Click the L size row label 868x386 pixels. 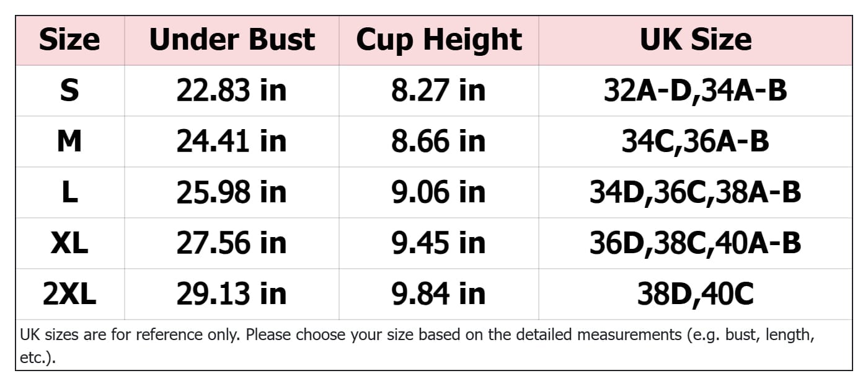point(70,192)
